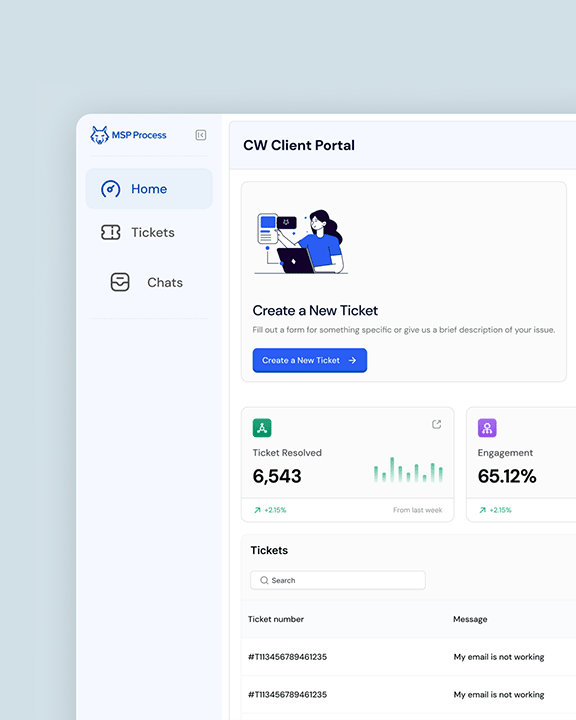Click Create a New Ticket button

tap(310, 360)
